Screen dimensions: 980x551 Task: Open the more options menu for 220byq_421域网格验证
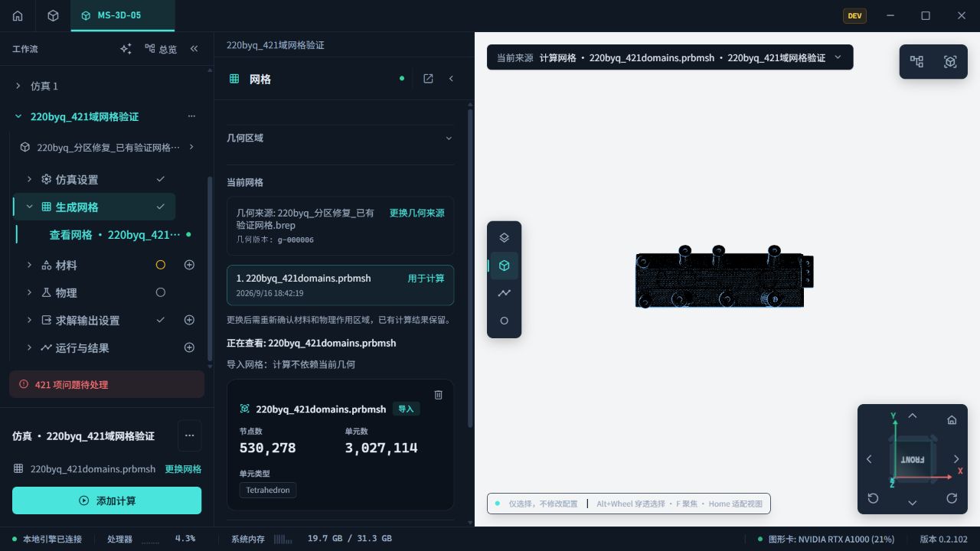click(191, 116)
